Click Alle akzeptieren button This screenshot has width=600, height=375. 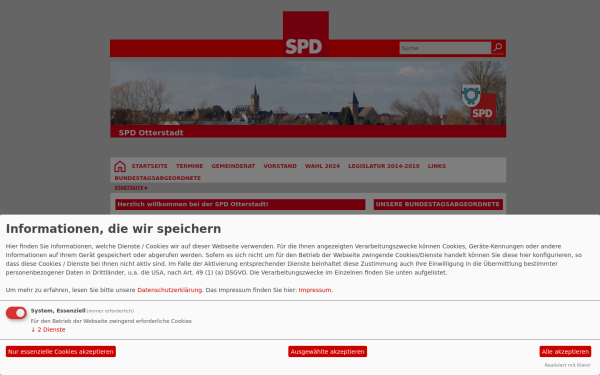[565, 351]
